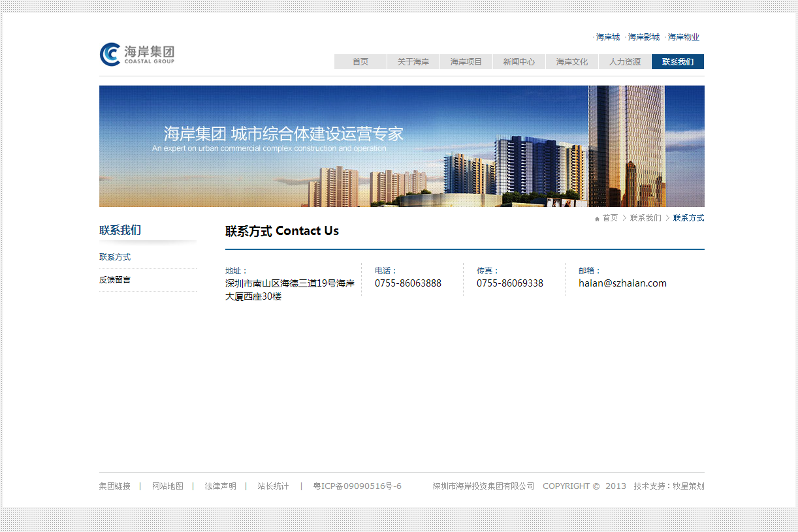
Task: Select the highlighted 联系我们 navigation tab
Action: click(x=677, y=61)
